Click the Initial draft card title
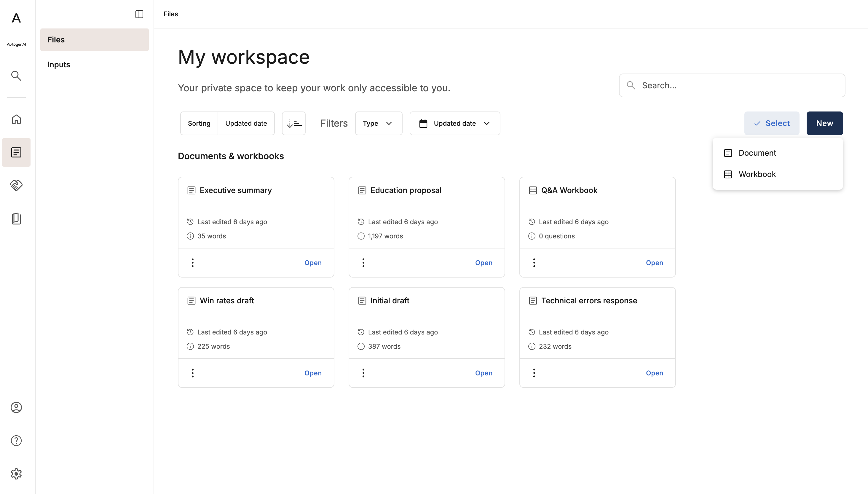 point(390,301)
